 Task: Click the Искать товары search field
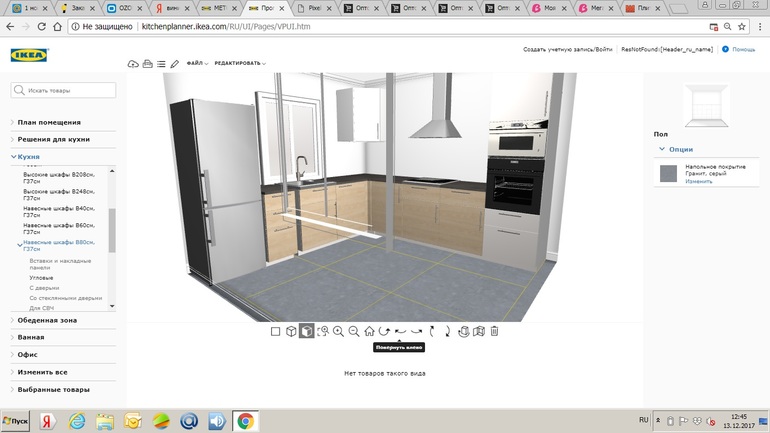(68, 90)
